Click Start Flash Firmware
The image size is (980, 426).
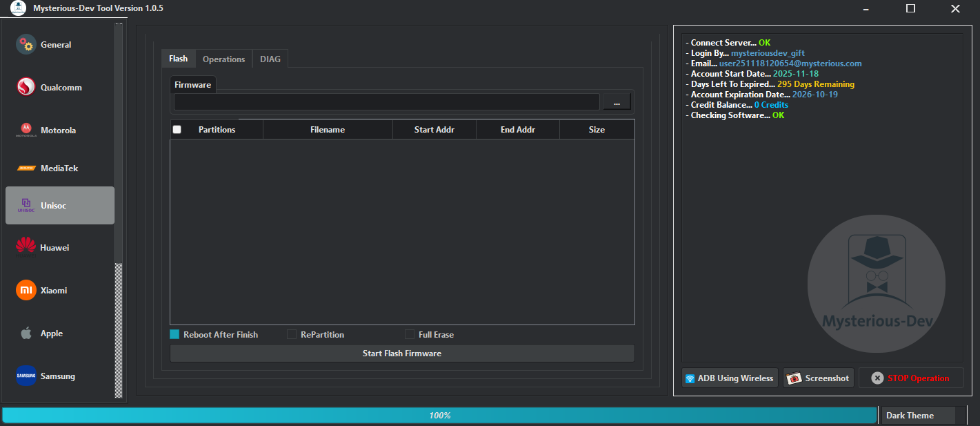401,353
